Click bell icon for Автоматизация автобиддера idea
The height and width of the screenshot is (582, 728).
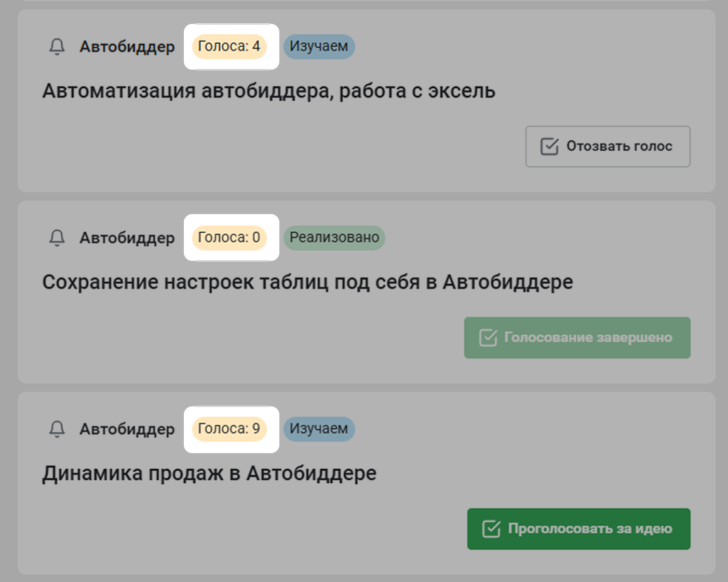[x=57, y=47]
